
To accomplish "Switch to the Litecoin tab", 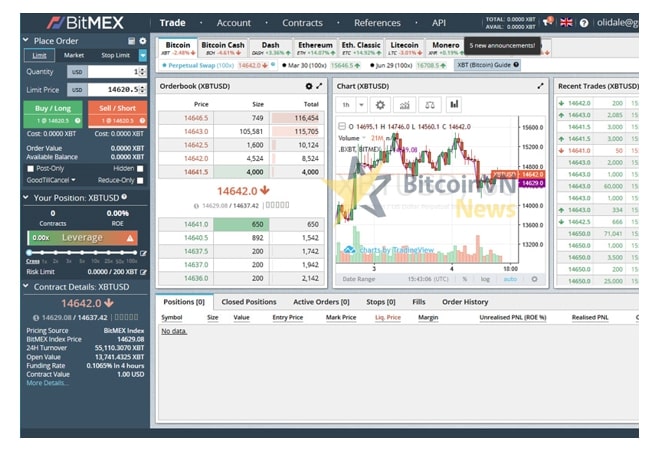I will coord(404,48).
